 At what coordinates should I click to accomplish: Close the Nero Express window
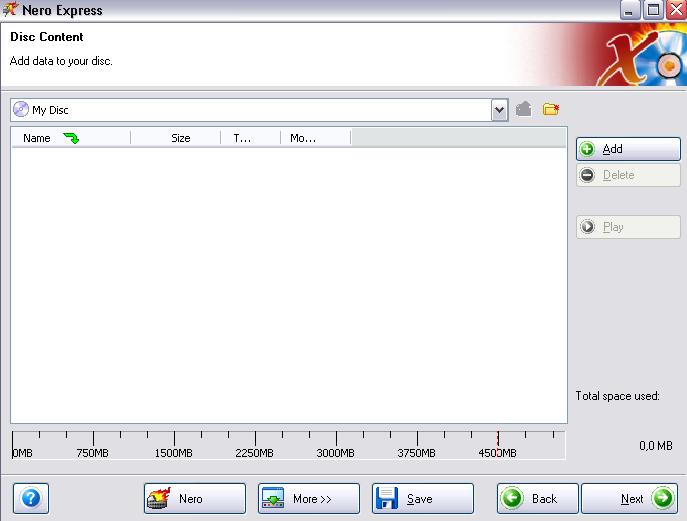[x=676, y=10]
